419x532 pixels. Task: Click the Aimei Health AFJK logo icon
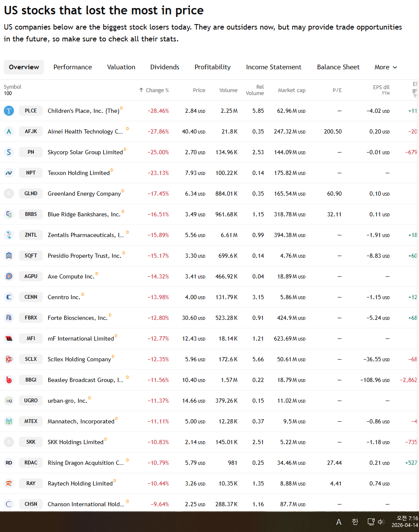[9, 131]
